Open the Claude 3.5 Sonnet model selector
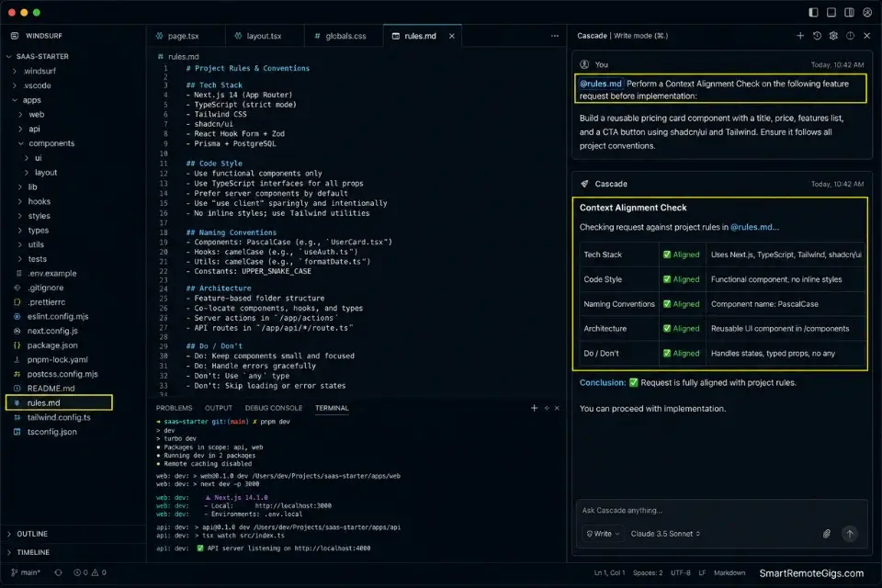 click(665, 534)
